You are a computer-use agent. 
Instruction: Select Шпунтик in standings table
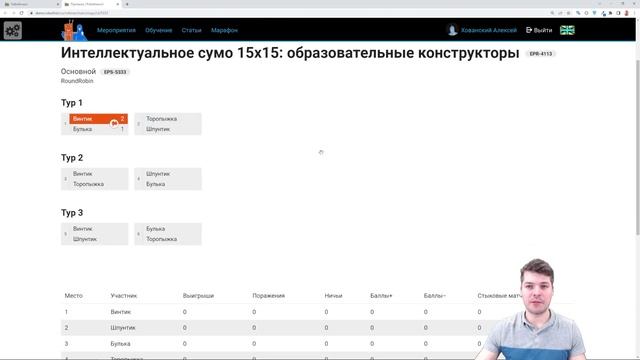pyautogui.click(x=123, y=328)
